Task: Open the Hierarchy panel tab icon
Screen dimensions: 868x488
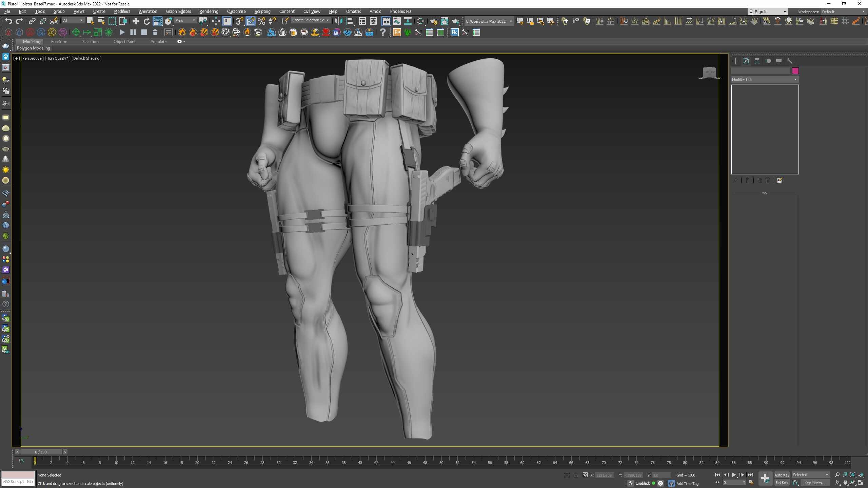Action: (x=757, y=61)
